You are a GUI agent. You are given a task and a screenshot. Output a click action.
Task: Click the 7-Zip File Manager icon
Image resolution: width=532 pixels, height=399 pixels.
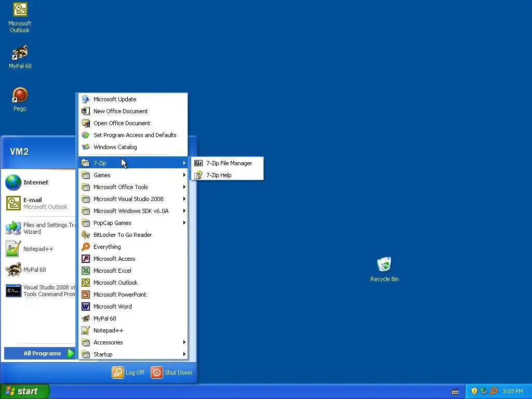pos(198,163)
